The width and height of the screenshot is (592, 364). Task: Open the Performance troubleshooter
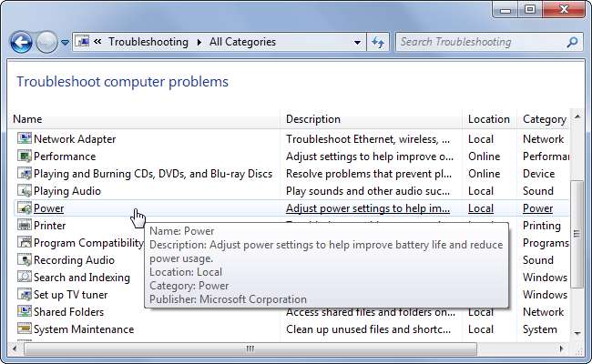tap(65, 157)
